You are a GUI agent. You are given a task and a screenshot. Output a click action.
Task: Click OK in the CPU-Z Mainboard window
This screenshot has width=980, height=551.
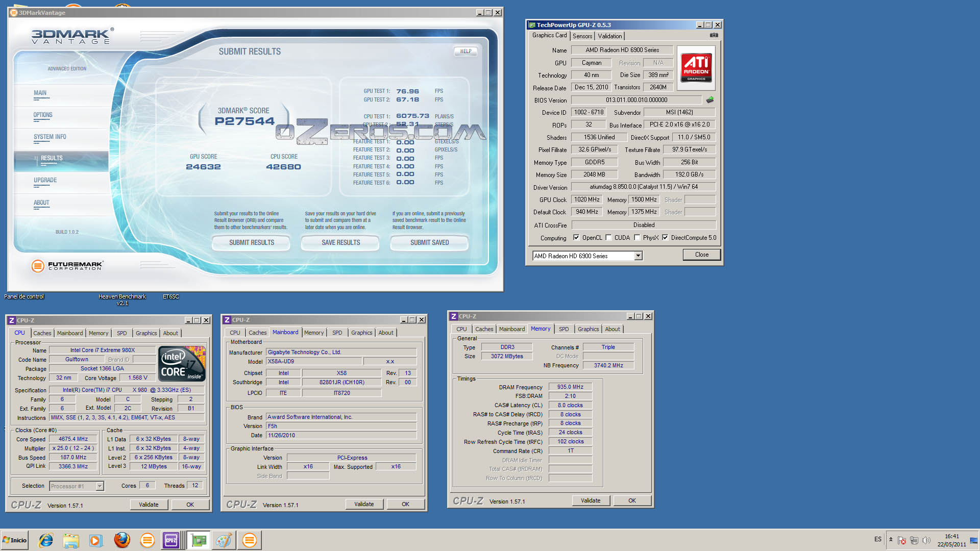coord(405,505)
